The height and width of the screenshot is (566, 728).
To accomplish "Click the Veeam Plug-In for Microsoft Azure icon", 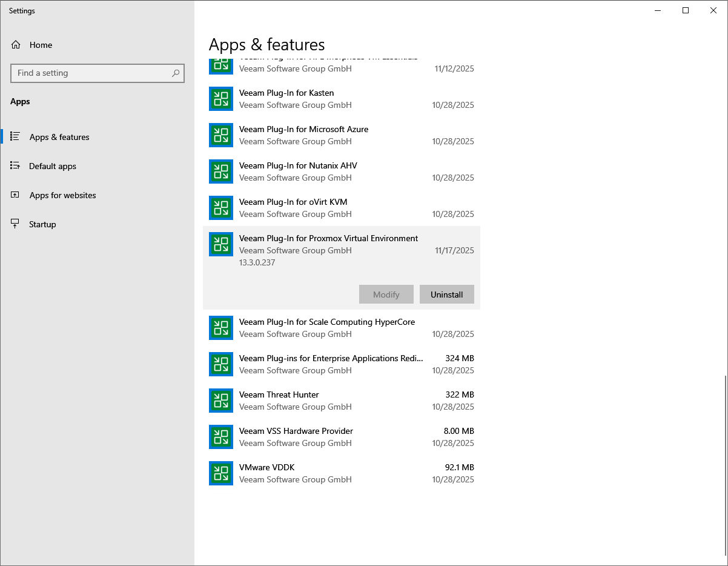I will tap(221, 135).
